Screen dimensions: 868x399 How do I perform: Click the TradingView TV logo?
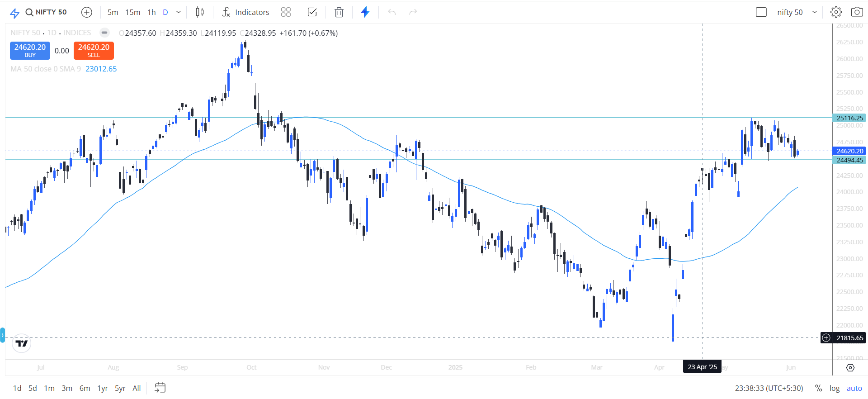click(21, 343)
